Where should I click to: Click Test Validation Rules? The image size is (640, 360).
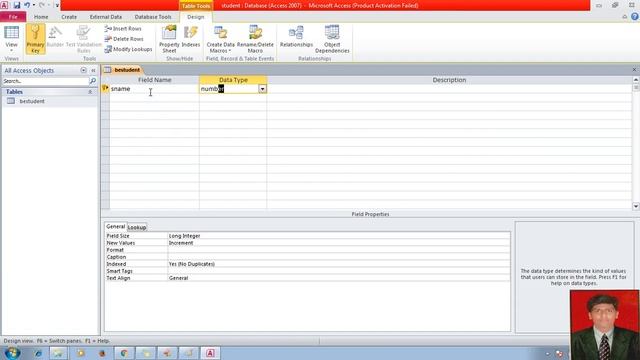(x=84, y=39)
